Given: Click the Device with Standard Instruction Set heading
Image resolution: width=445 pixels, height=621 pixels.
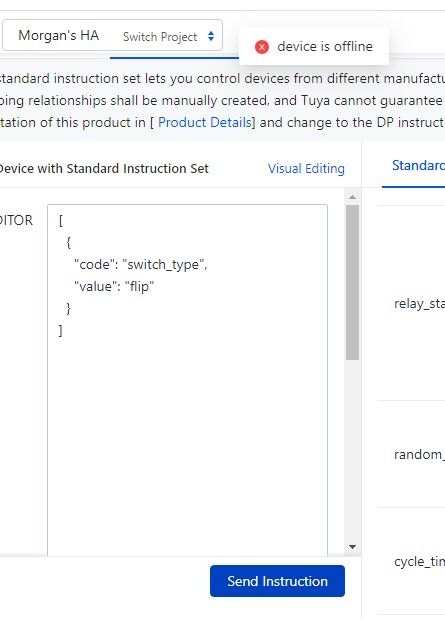Looking at the screenshot, I should 104,168.
